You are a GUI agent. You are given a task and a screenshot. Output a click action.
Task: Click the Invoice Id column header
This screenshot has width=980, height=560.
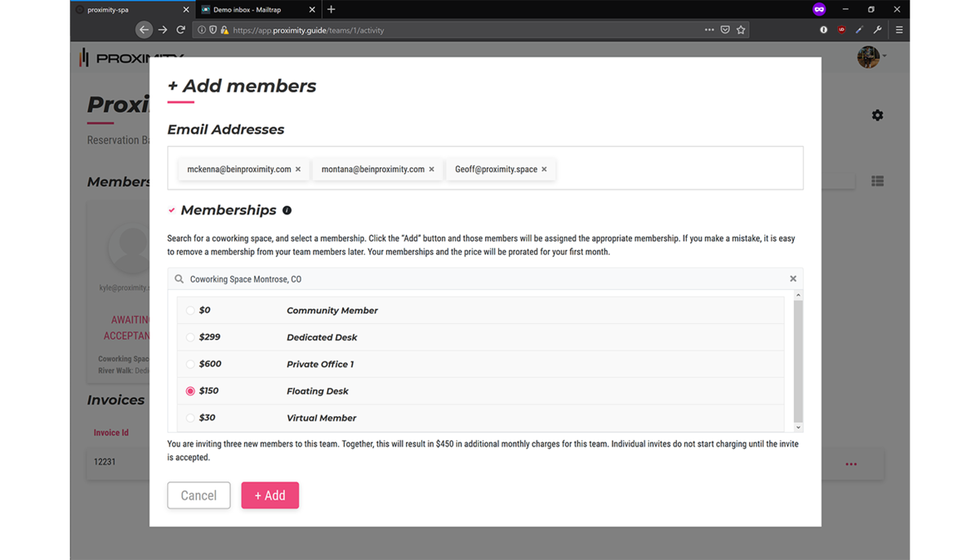pyautogui.click(x=111, y=433)
